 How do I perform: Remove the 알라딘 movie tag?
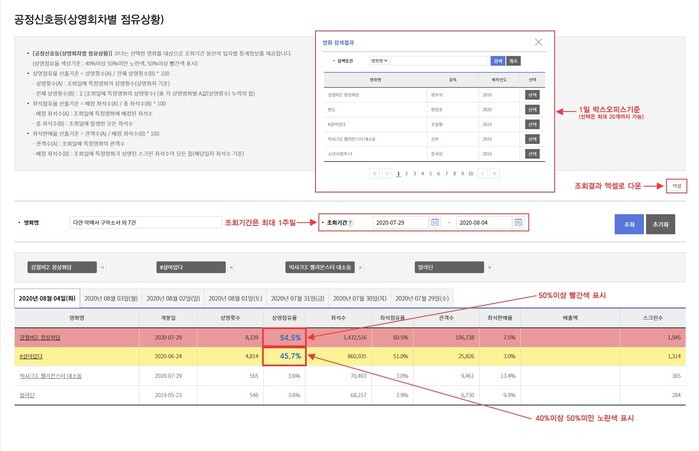point(489,267)
